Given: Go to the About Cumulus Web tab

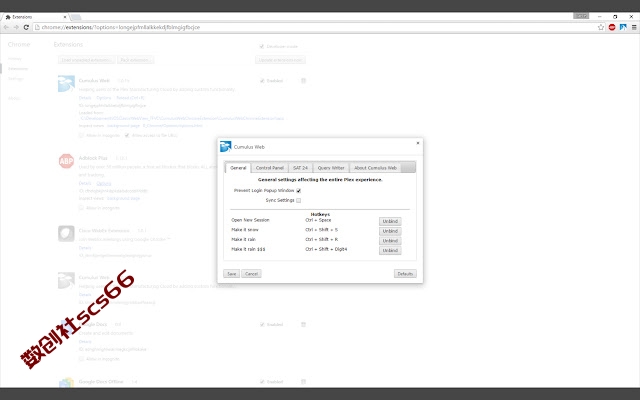Looking at the screenshot, I should [375, 168].
